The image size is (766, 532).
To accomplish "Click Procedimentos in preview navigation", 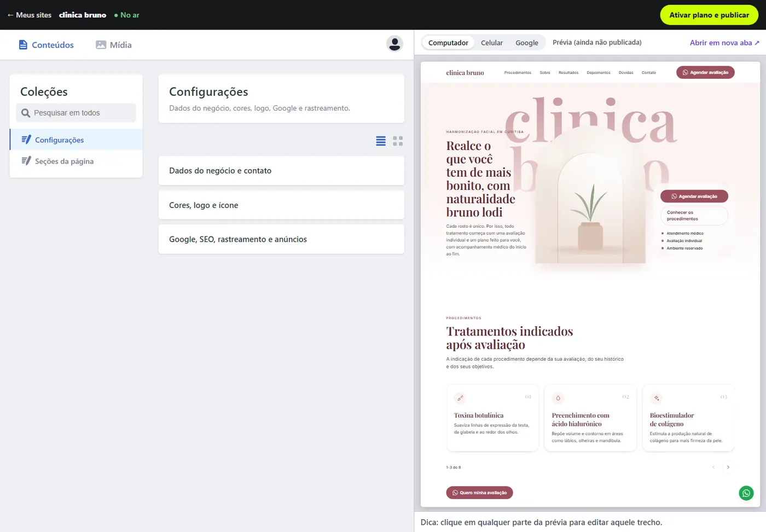I will point(518,73).
